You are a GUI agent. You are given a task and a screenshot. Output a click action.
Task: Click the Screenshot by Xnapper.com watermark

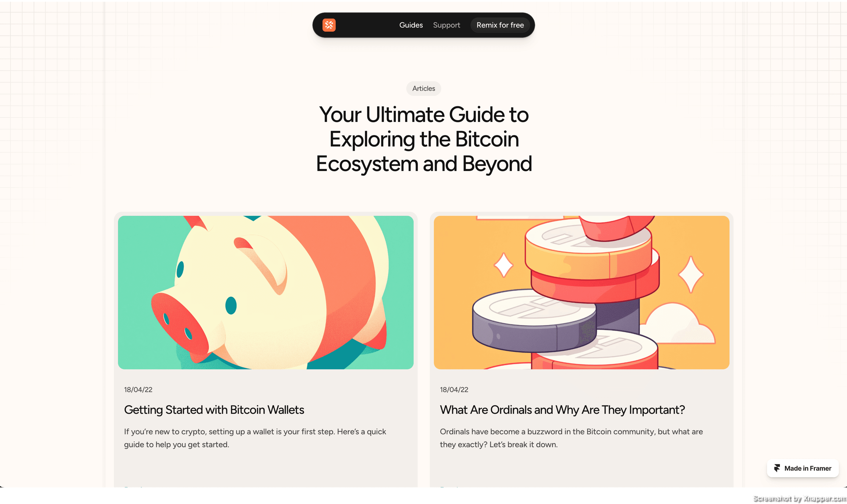[799, 498]
